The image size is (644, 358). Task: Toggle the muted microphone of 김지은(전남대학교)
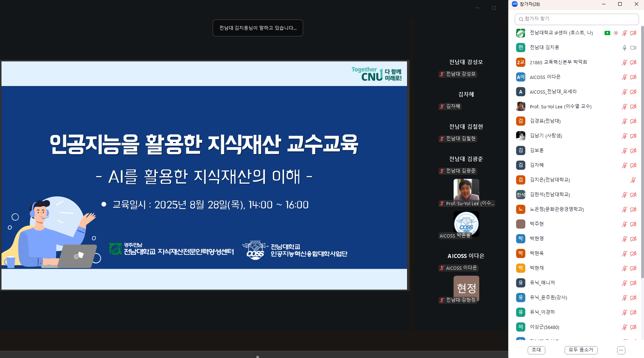tap(633, 180)
